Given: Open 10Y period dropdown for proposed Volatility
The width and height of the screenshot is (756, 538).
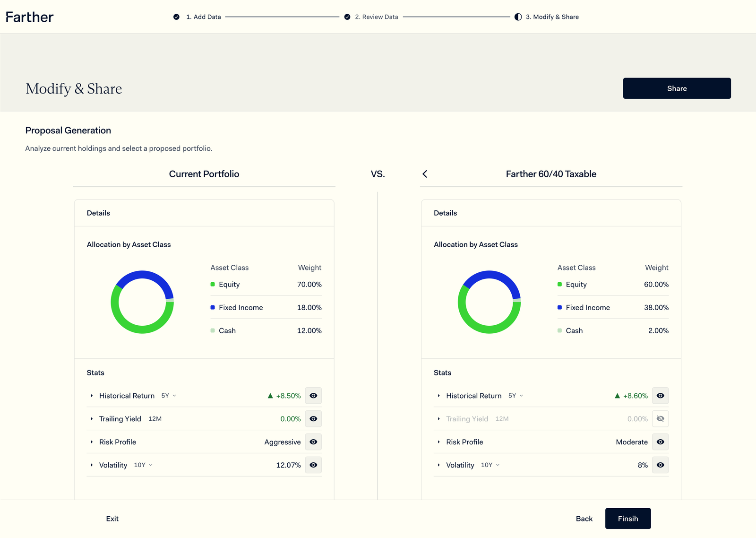Looking at the screenshot, I should pos(490,465).
